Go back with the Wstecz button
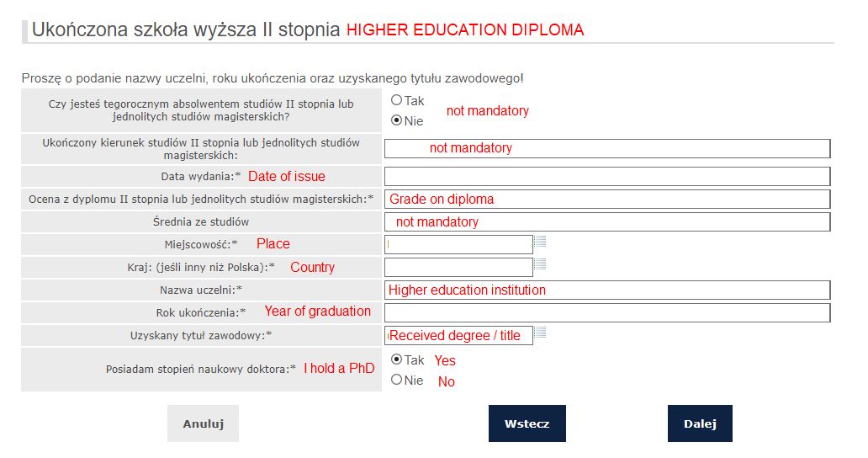Image resolution: width=868 pixels, height=458 pixels. (x=527, y=423)
